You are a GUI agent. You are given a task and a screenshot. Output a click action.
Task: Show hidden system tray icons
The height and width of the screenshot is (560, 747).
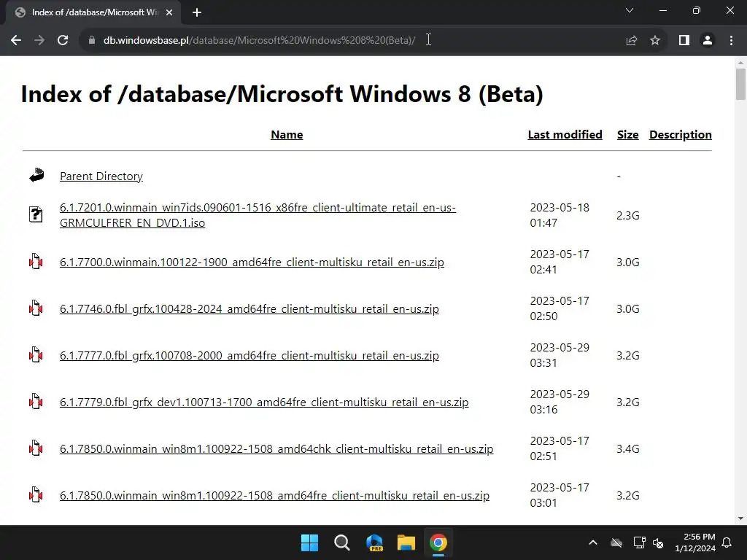[593, 542]
